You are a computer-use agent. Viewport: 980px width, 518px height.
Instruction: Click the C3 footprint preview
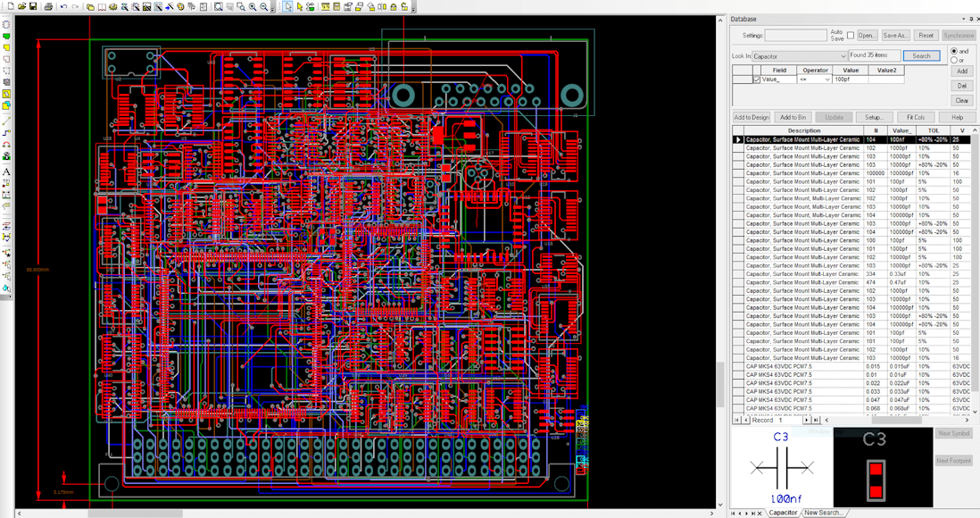883,467
